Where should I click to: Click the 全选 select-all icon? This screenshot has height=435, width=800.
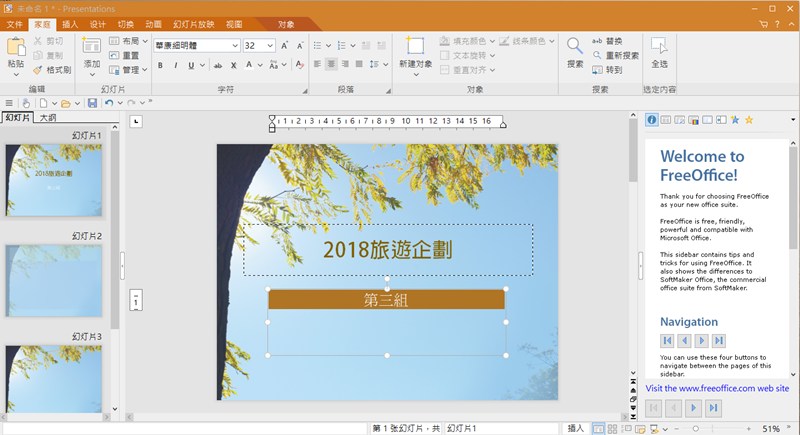pos(659,46)
